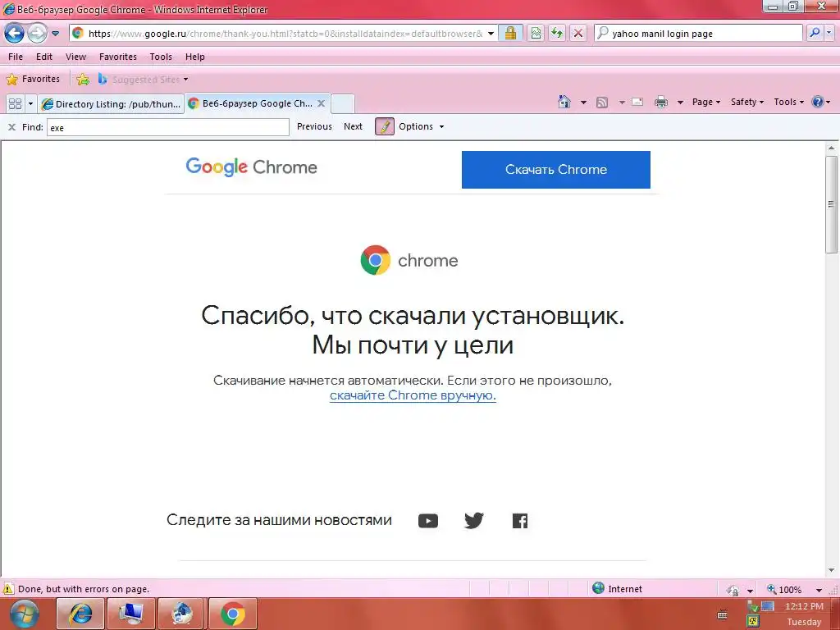
Task: Click Previous in the Find bar
Action: pos(314,126)
